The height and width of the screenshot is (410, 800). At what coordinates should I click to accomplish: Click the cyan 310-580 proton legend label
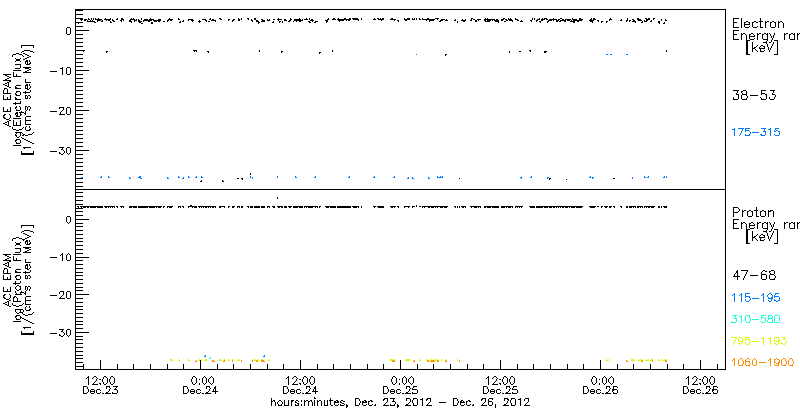pyautogui.click(x=756, y=320)
